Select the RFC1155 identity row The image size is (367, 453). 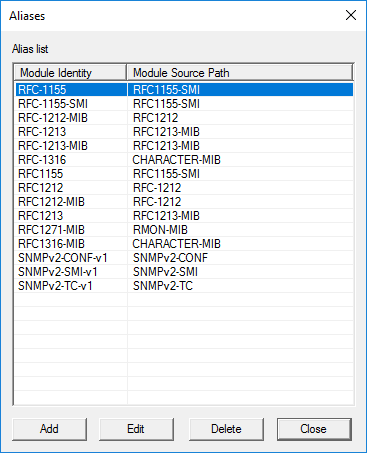184,174
